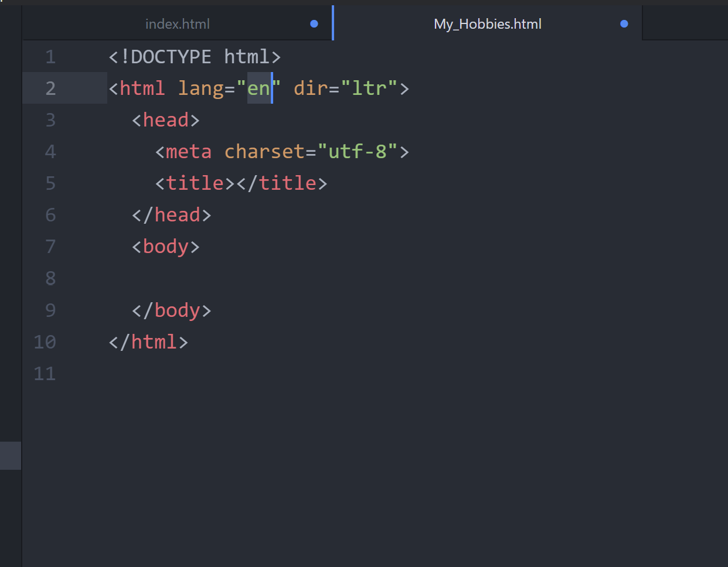
Task: Place cursor in the <!DOCTYPE html> declaration
Action: 195,57
